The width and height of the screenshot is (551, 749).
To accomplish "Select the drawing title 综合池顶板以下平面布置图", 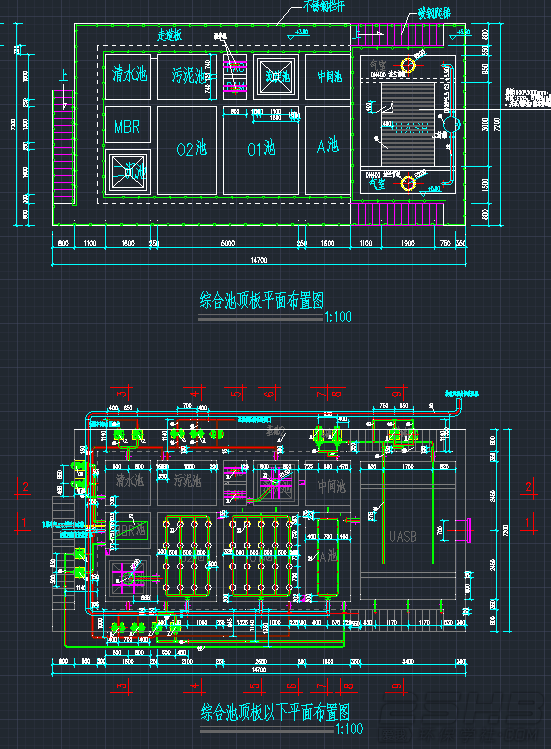I will pos(275,712).
